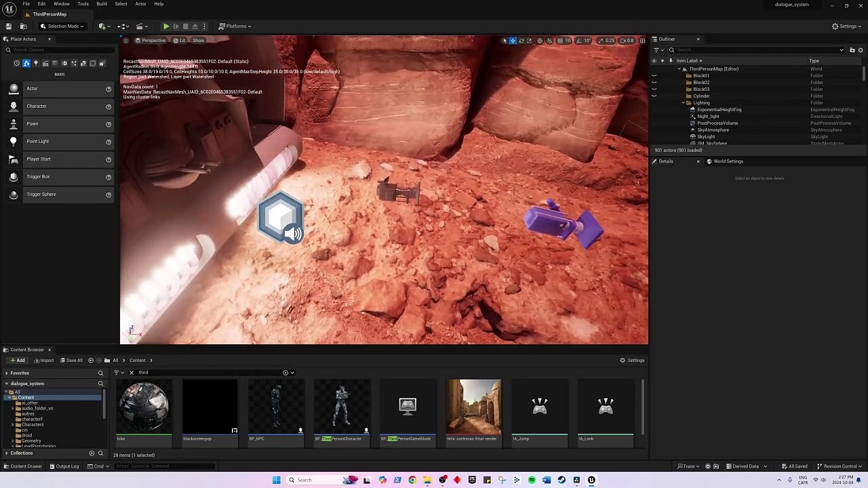Open the Edit menu
This screenshot has height=488, width=868.
click(x=41, y=4)
